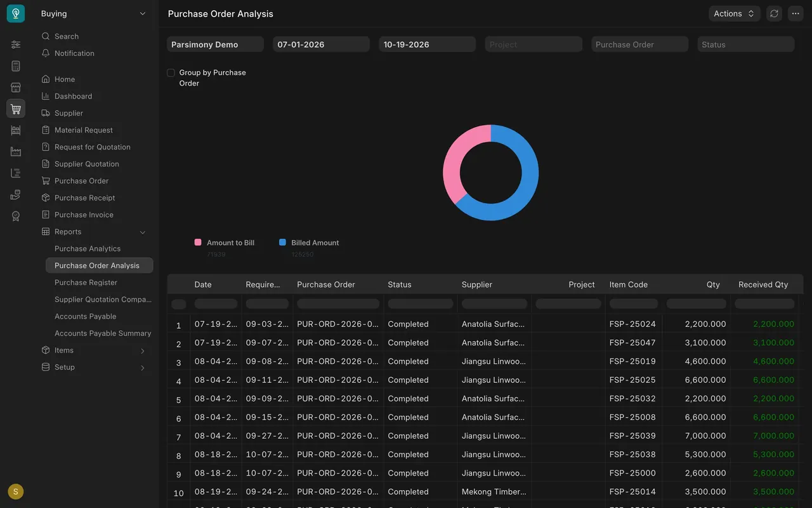Tick the Group by Purchase Order checkbox
Screen dimensions: 812x508
171,73
